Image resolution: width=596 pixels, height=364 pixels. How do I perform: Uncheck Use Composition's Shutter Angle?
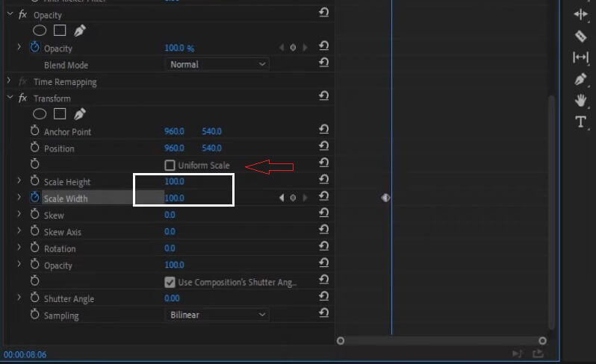point(170,282)
